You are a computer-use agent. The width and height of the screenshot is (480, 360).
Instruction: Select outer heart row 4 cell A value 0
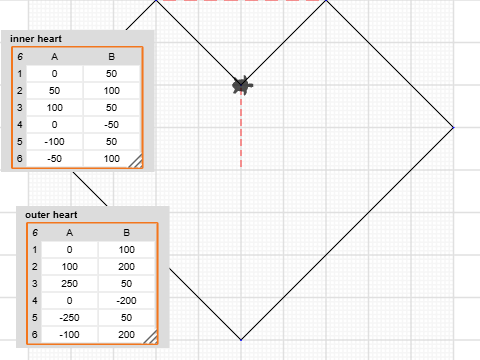[70, 301]
